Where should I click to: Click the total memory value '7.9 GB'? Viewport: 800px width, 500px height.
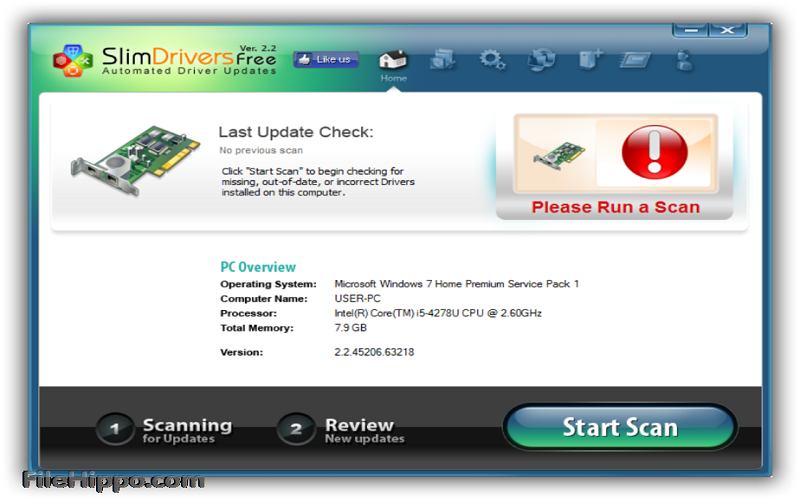point(351,328)
